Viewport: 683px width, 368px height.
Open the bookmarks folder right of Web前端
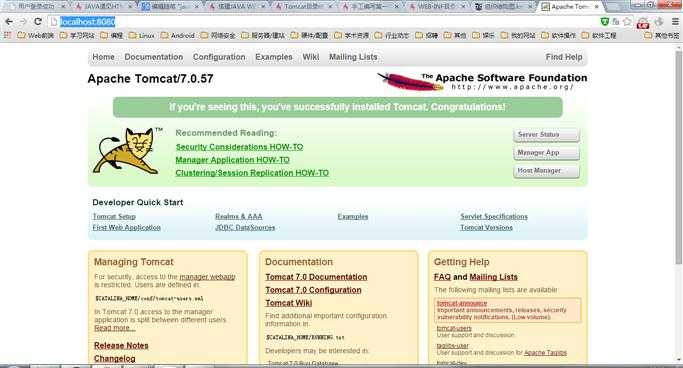pyautogui.click(x=77, y=35)
